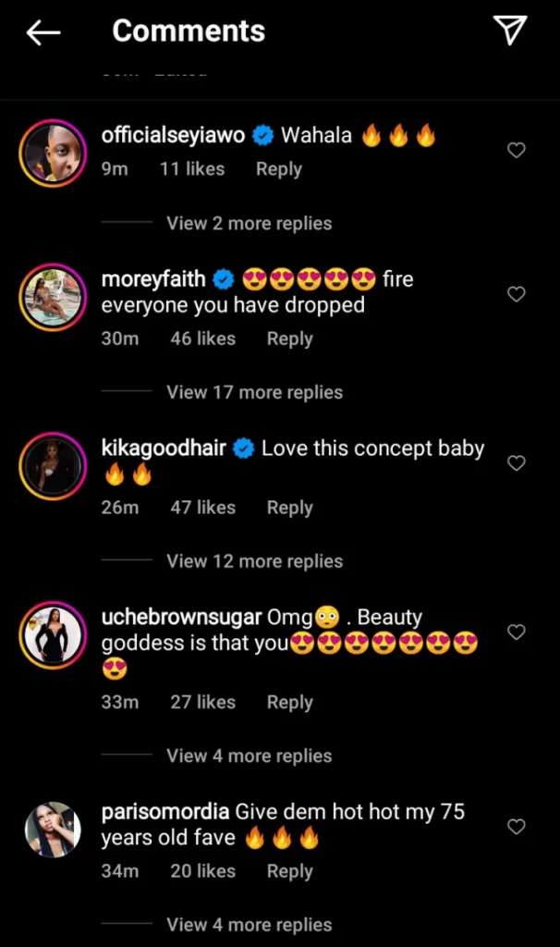The height and width of the screenshot is (947, 560).
Task: Open the moreyfaith username link
Action: point(153,279)
